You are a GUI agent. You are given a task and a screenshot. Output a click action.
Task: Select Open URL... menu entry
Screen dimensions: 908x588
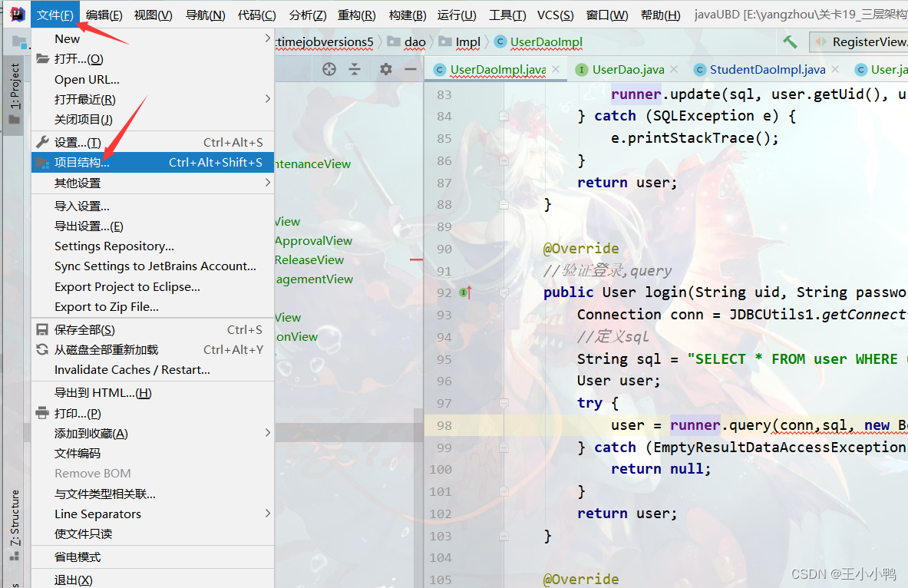[x=153, y=79]
